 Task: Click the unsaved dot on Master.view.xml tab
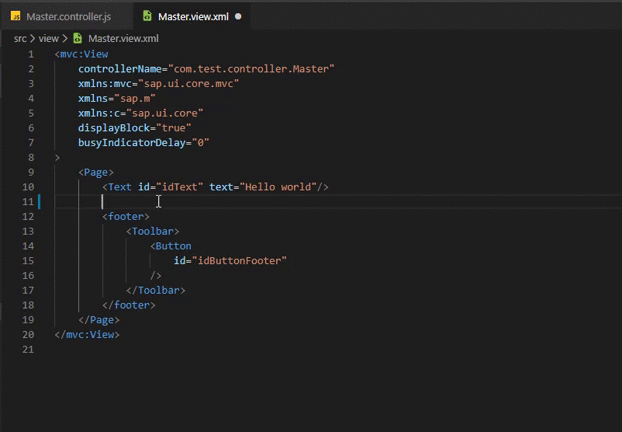click(238, 17)
